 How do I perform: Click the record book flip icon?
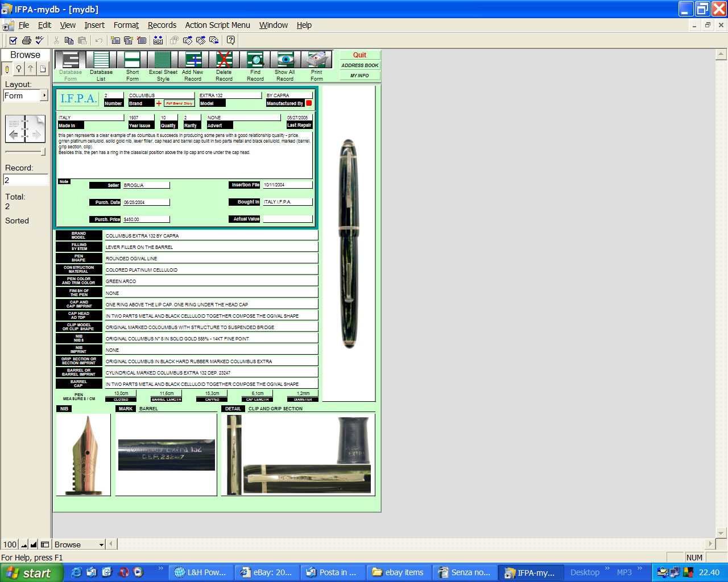[x=25, y=128]
